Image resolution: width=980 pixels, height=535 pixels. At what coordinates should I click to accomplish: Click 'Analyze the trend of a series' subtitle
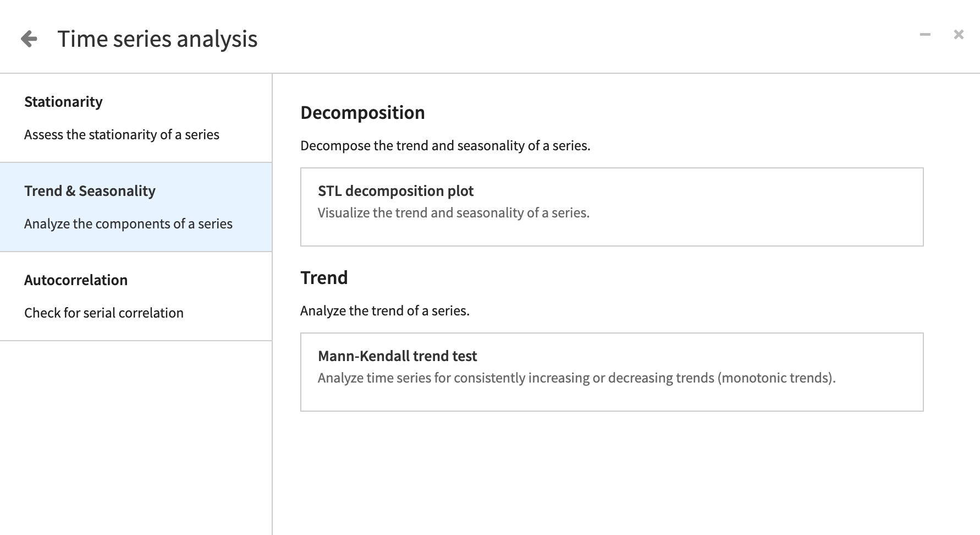[x=385, y=310]
